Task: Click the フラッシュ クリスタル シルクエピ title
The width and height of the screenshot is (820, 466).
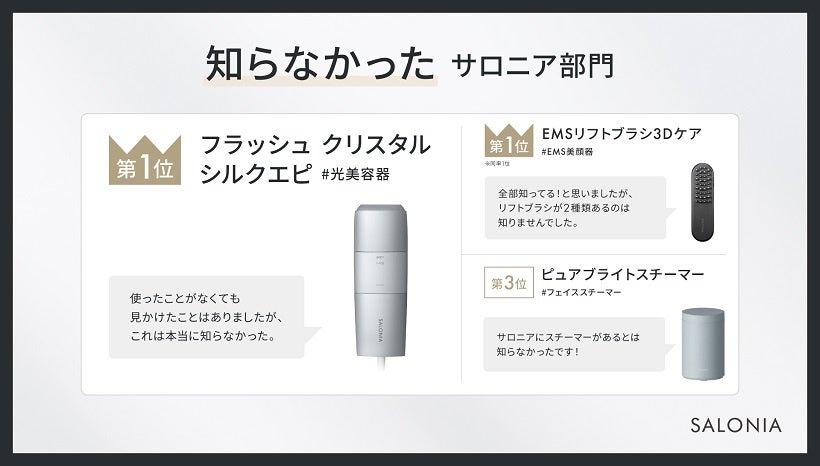Action: [315, 158]
